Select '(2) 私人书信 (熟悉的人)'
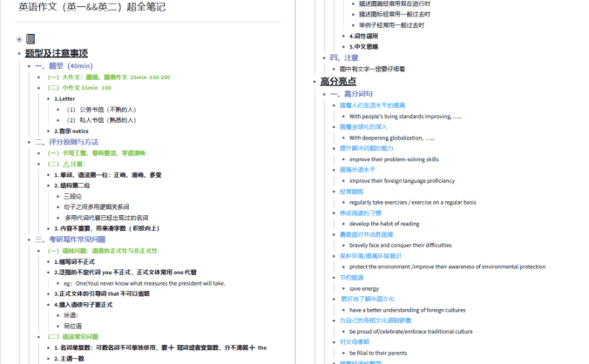This screenshot has width=589, height=364. click(x=101, y=120)
